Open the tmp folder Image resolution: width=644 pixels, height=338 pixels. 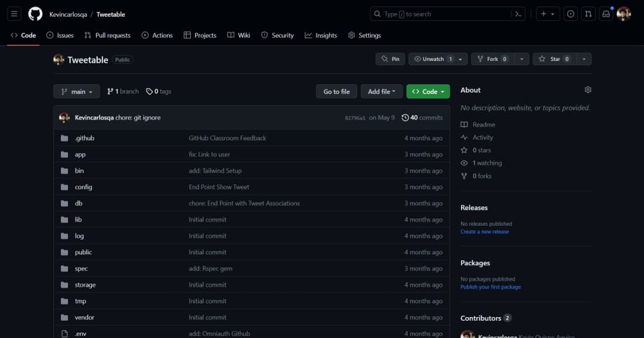pos(80,301)
